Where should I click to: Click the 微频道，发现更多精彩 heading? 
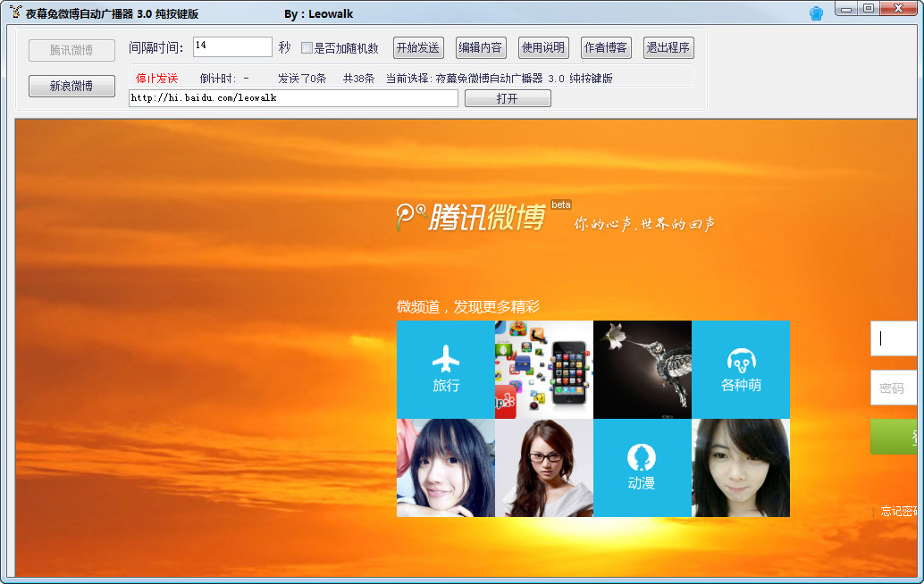click(468, 306)
